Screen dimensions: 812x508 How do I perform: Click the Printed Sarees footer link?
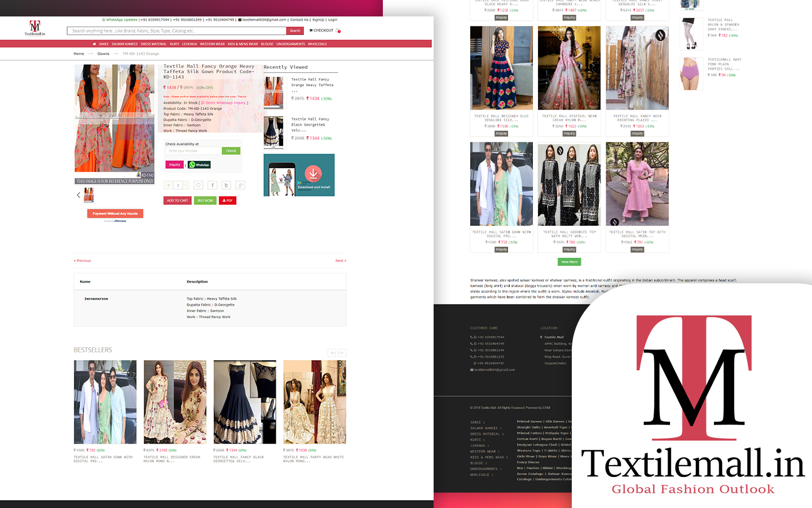tap(529, 422)
